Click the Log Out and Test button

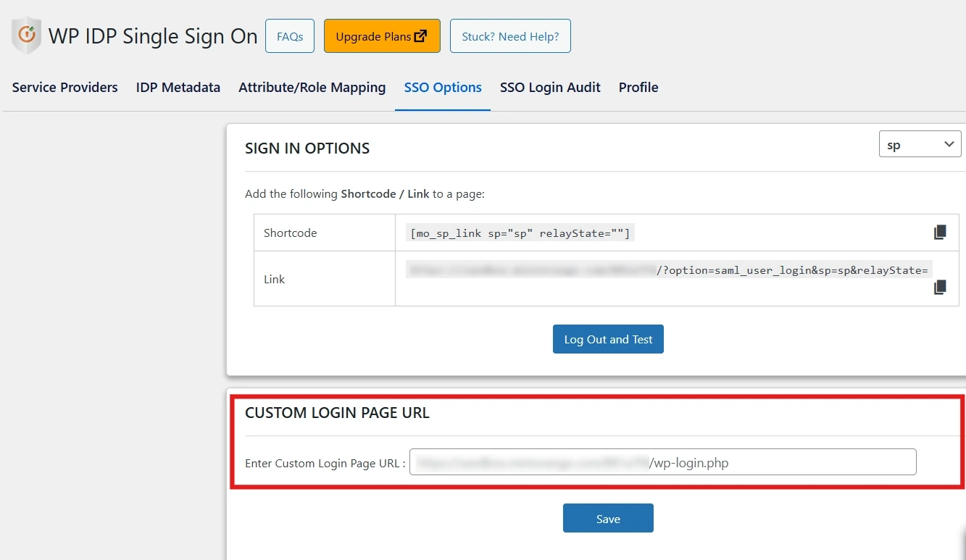[608, 339]
